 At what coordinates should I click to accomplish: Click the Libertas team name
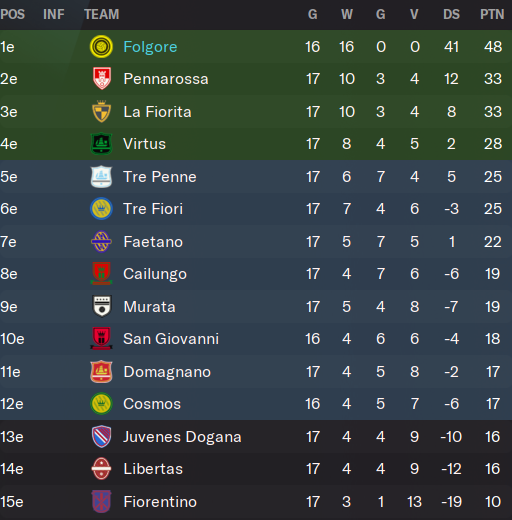tap(153, 469)
